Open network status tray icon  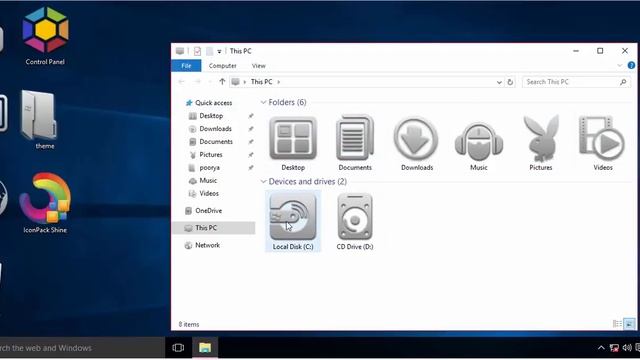[x=614, y=348]
